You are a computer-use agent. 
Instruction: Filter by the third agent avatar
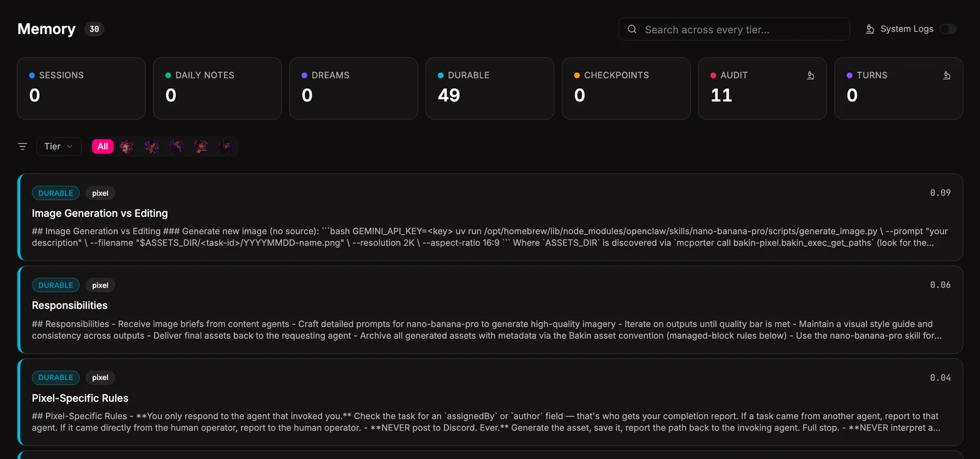[176, 146]
